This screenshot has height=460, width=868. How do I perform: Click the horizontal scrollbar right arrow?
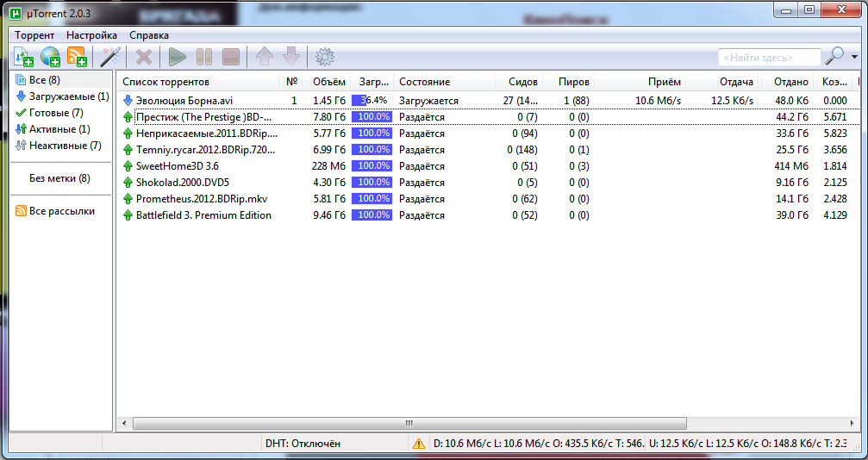click(x=852, y=423)
